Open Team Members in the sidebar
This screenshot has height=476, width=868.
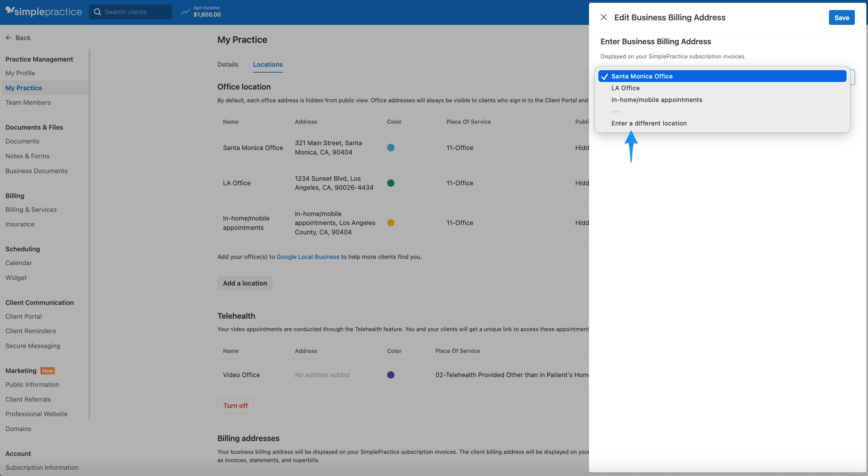point(28,102)
